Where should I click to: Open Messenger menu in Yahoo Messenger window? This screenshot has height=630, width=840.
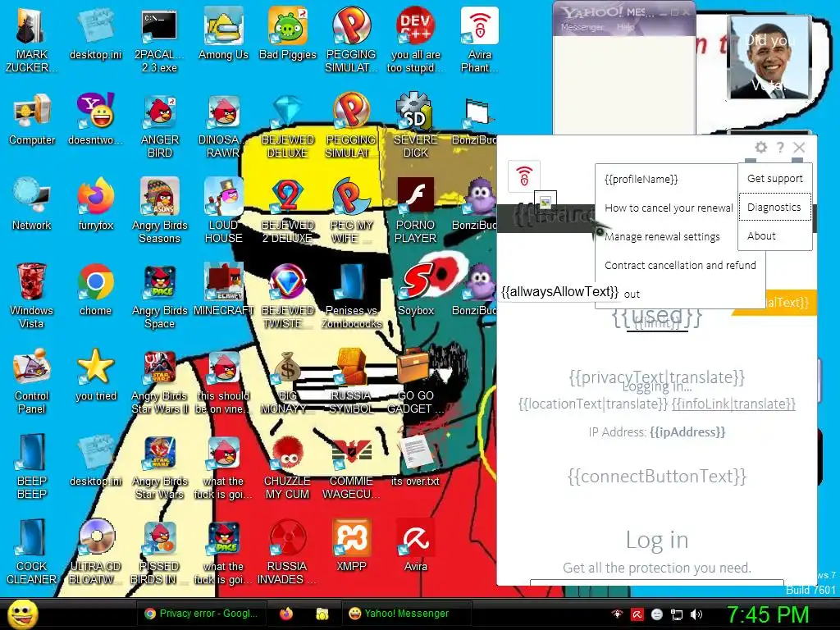tap(582, 27)
